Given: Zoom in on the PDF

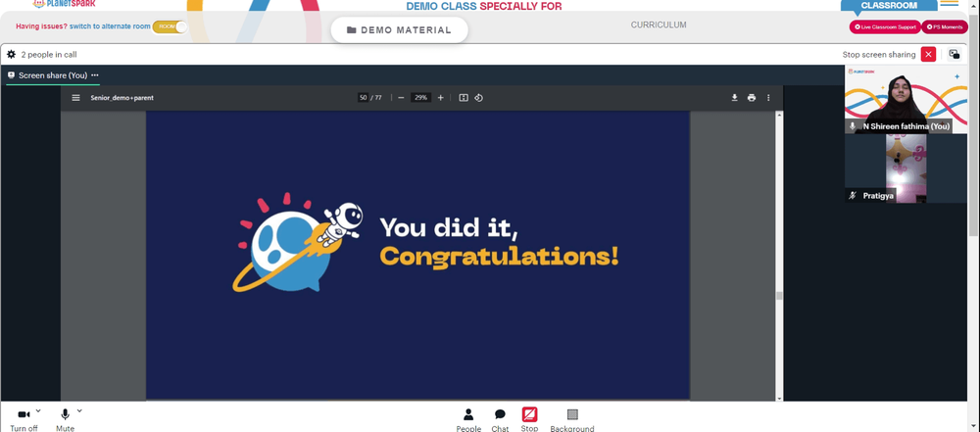Looking at the screenshot, I should click(x=441, y=98).
